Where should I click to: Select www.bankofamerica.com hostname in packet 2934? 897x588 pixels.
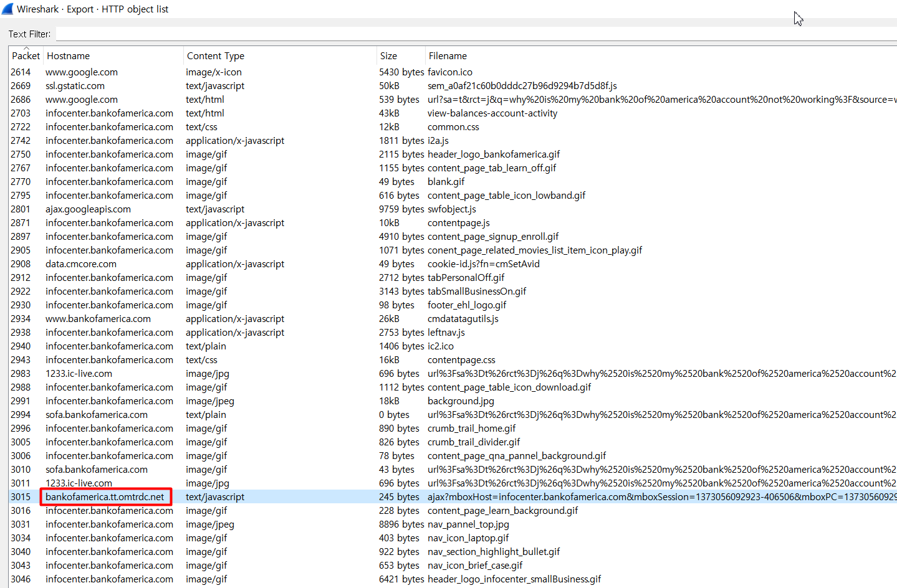pos(98,319)
